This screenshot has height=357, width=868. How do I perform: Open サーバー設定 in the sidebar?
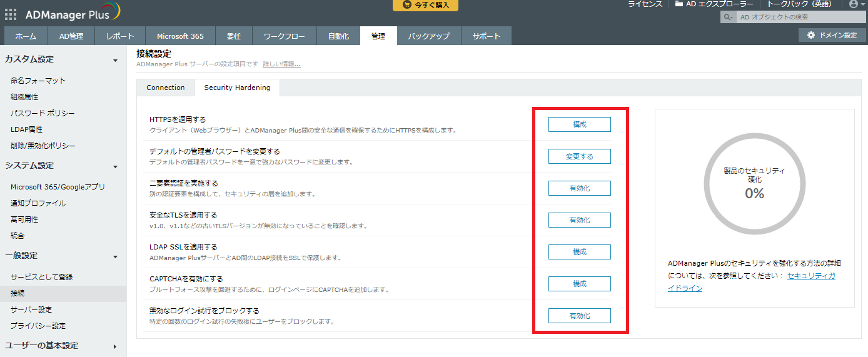tap(31, 309)
